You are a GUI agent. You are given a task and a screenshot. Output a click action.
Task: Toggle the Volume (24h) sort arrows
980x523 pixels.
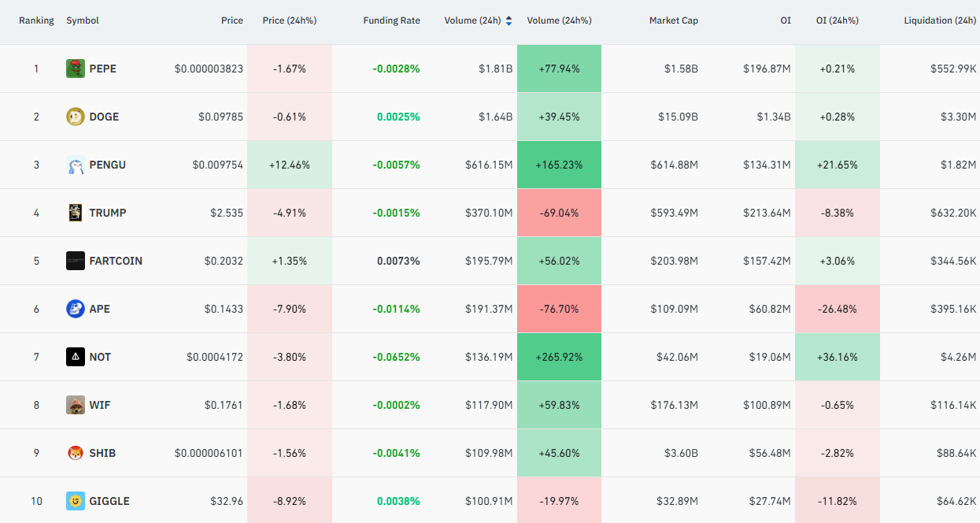pos(508,20)
